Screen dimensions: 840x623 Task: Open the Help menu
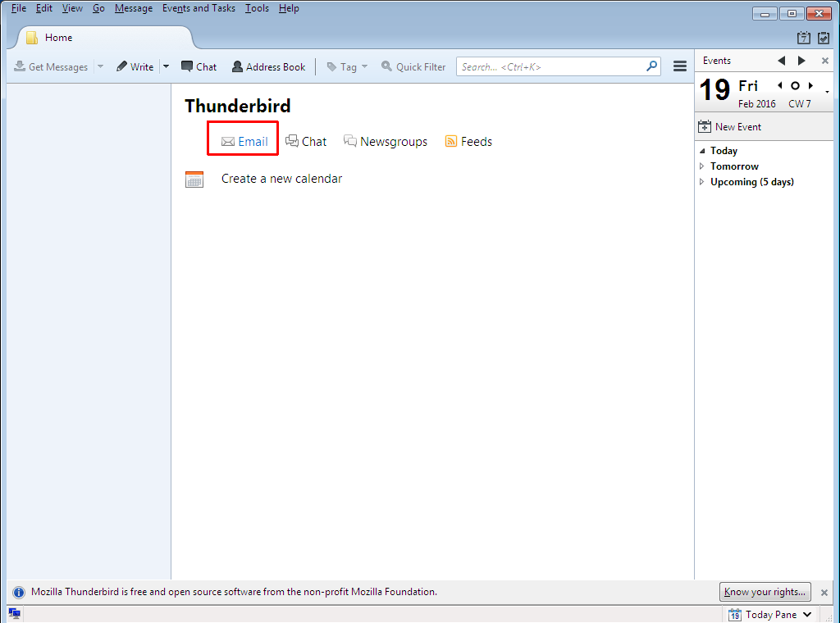click(289, 8)
